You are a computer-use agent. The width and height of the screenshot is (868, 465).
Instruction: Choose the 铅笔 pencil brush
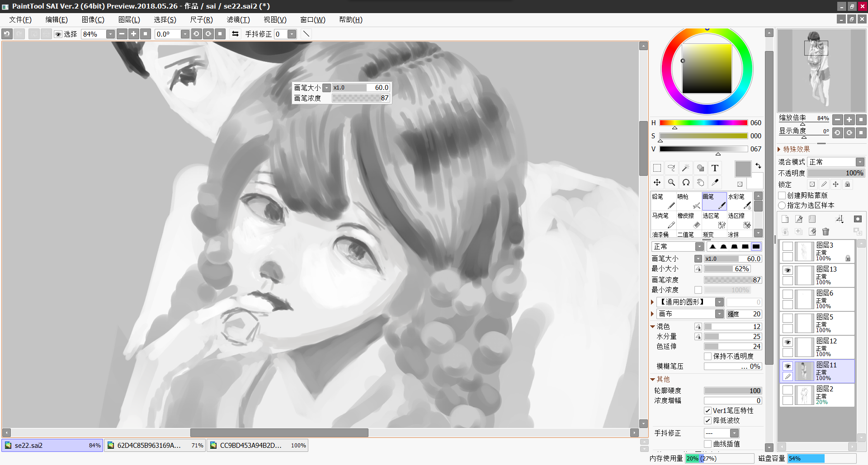[x=663, y=201]
